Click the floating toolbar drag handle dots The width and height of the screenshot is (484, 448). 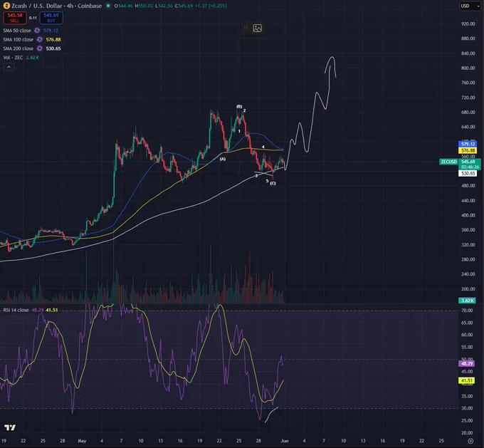(x=246, y=28)
